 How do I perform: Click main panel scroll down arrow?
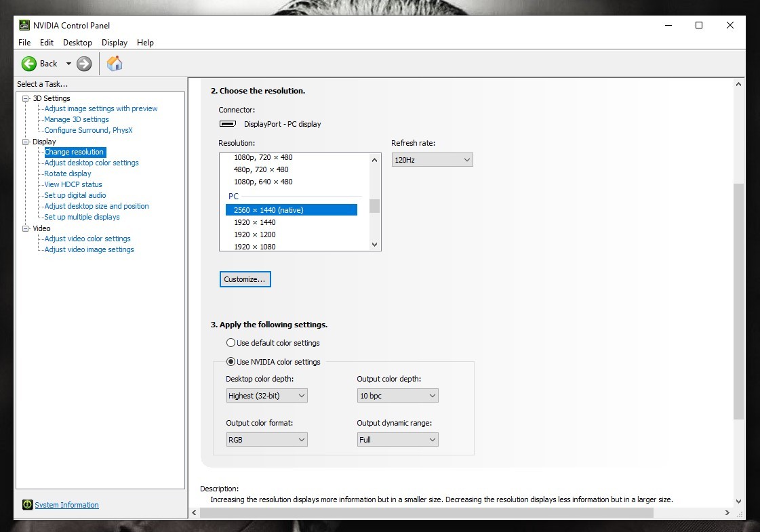point(738,502)
